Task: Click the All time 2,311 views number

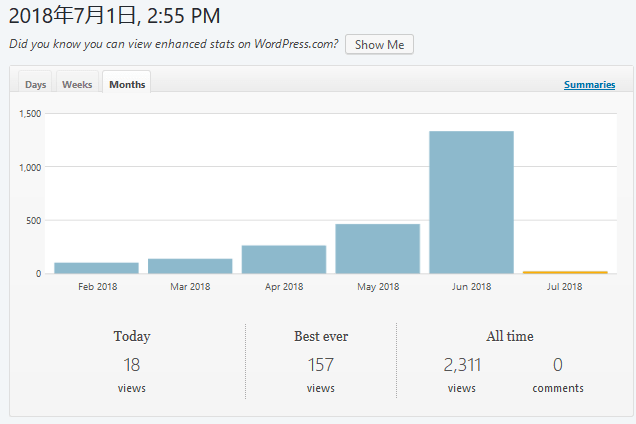Action: [461, 365]
